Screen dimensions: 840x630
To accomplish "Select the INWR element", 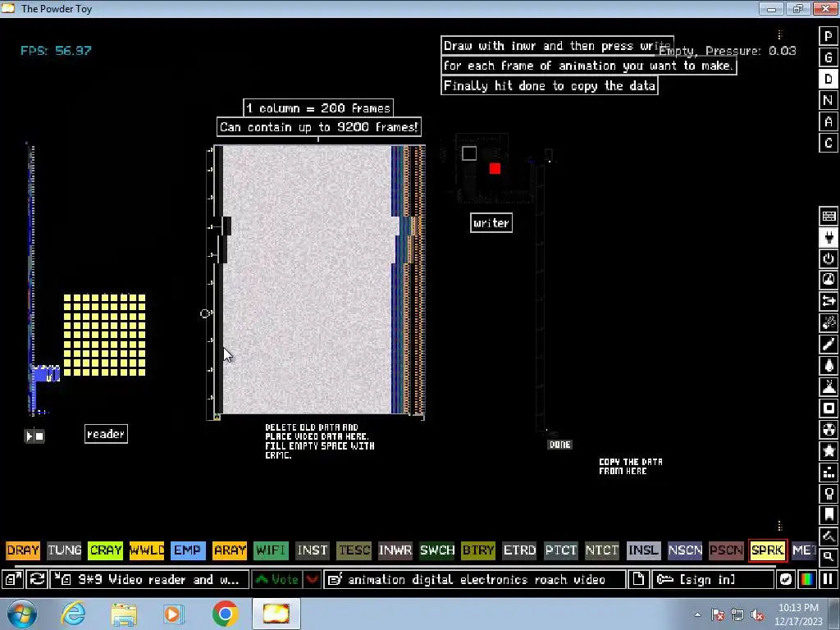I will 395,550.
